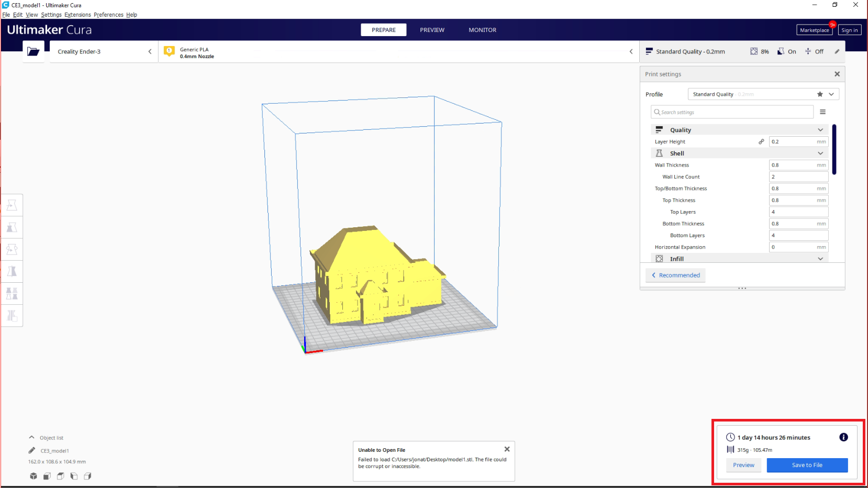Select the Move tool in left toolbar
This screenshot has height=488, width=868.
[x=12, y=205]
